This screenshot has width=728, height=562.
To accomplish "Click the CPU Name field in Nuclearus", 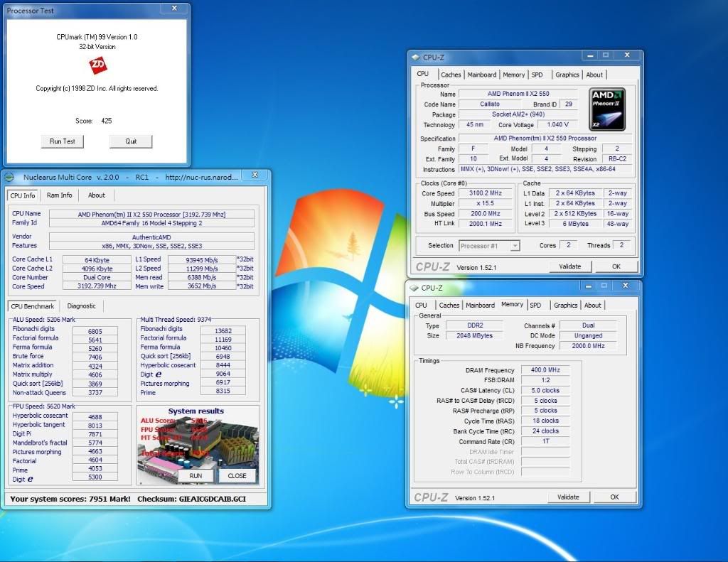I will 152,215.
